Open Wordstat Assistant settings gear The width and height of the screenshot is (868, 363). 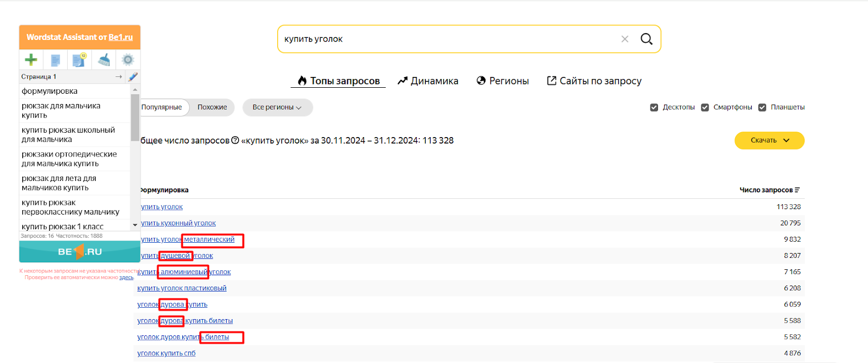click(128, 60)
